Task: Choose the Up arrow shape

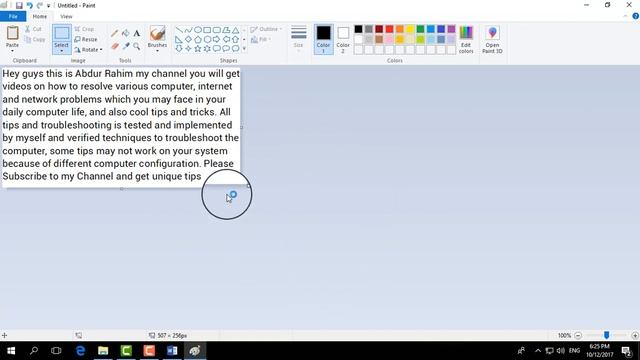Action: [x=236, y=39]
